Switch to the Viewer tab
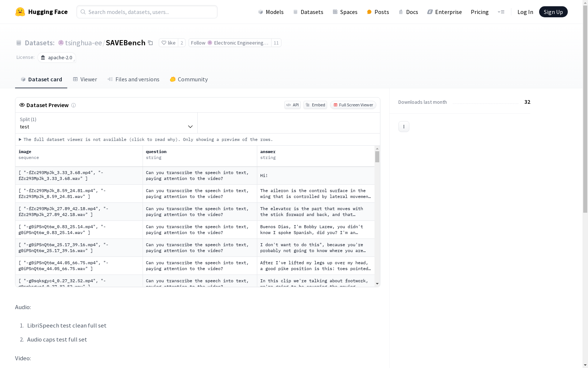Viewport: 588px width, 368px height. 85,79
